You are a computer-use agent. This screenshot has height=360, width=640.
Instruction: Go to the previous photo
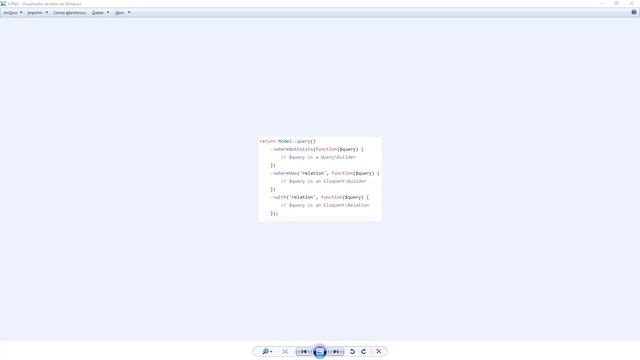point(304,351)
